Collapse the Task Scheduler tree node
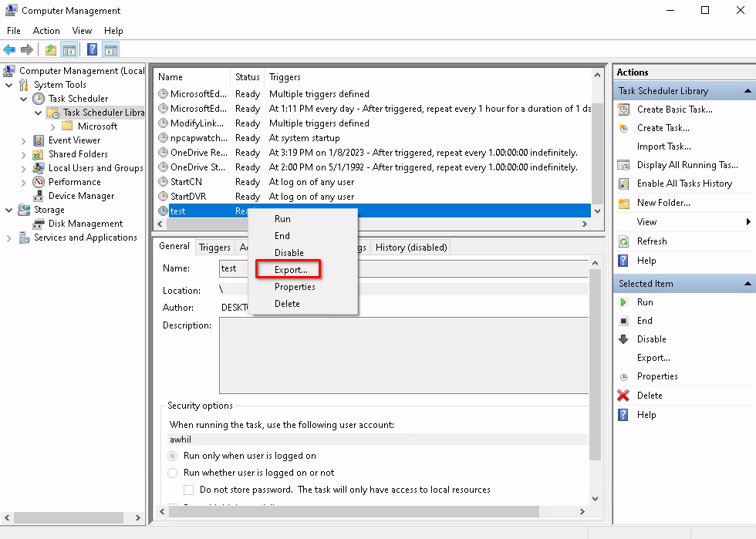Image resolution: width=756 pixels, height=539 pixels. click(23, 99)
